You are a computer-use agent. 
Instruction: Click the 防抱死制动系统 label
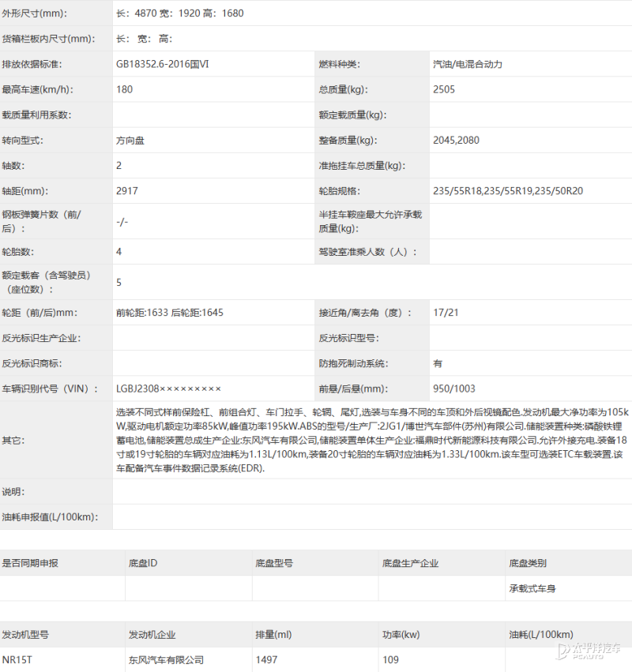click(353, 363)
